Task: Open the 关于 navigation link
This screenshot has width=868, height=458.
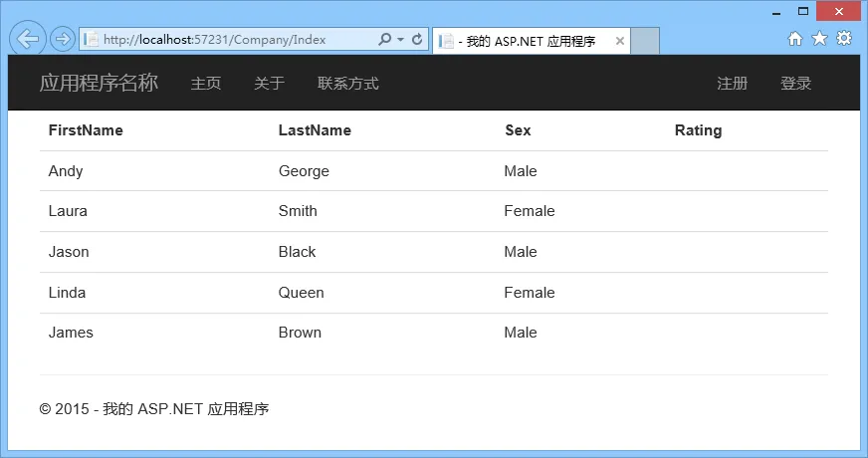Action: click(269, 84)
